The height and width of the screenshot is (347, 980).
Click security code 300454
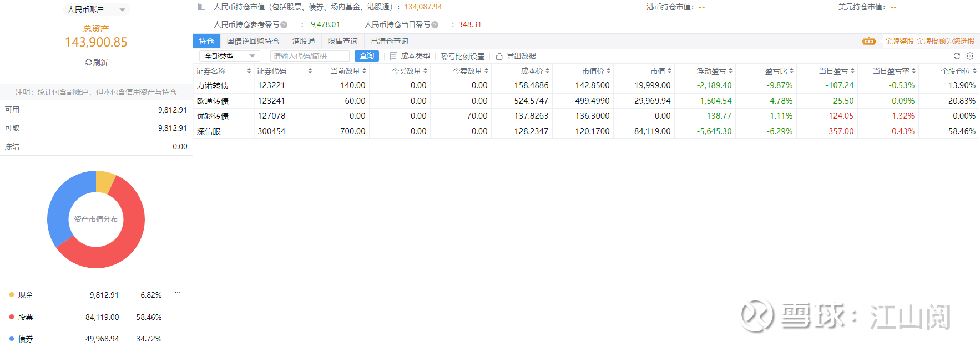click(271, 131)
